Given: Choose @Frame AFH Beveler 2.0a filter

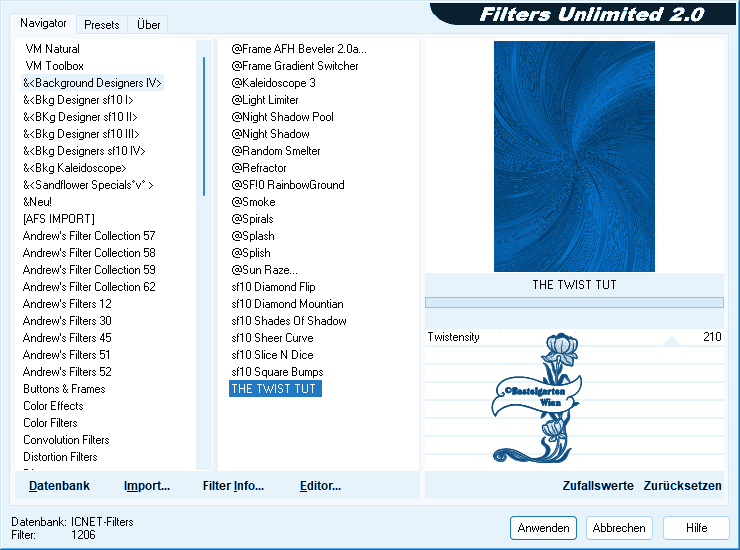Looking at the screenshot, I should point(299,49).
